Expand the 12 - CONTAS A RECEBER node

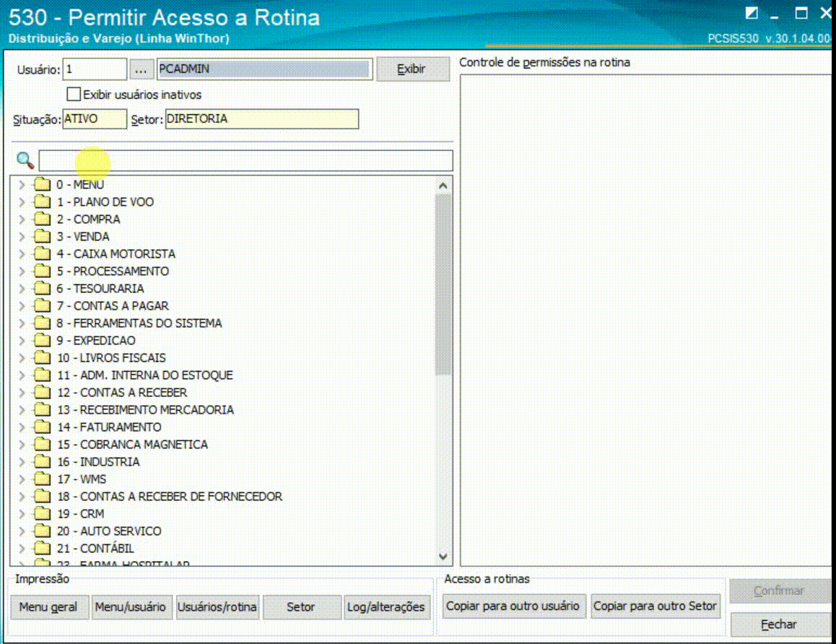22,392
